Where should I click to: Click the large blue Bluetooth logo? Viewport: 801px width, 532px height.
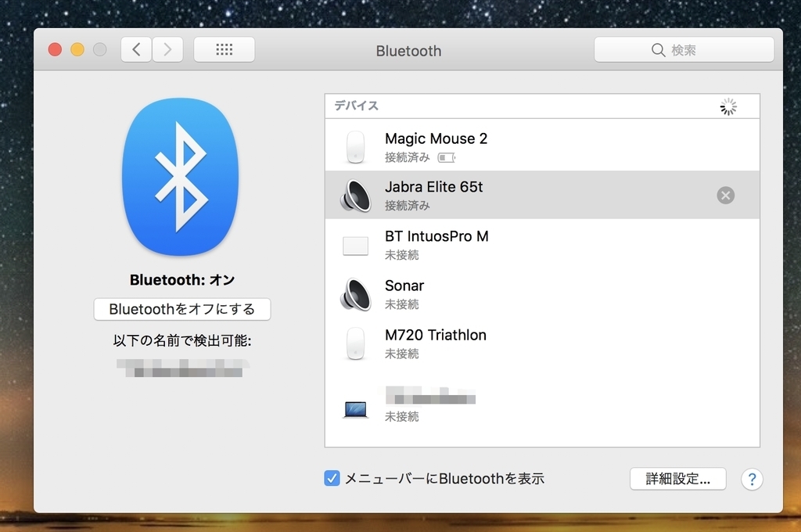[x=181, y=177]
